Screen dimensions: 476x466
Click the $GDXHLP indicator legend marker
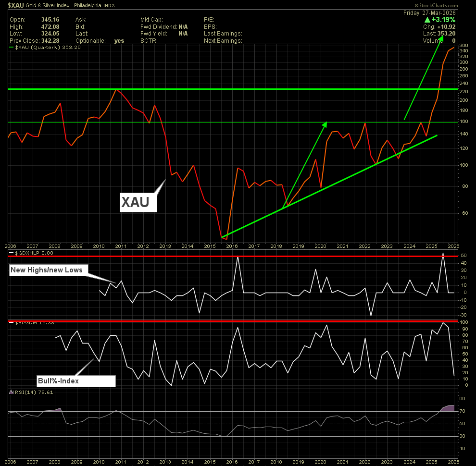(x=11, y=253)
